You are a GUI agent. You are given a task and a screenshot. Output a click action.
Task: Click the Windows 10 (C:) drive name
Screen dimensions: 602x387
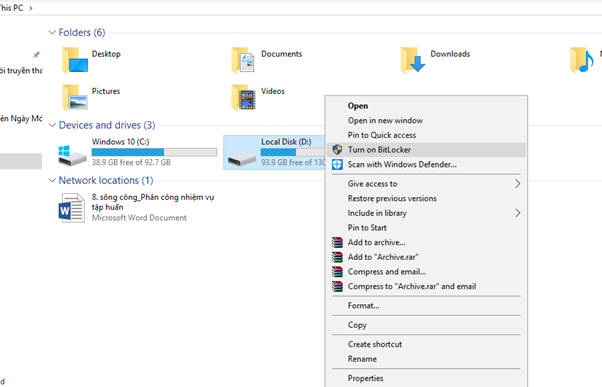point(120,142)
